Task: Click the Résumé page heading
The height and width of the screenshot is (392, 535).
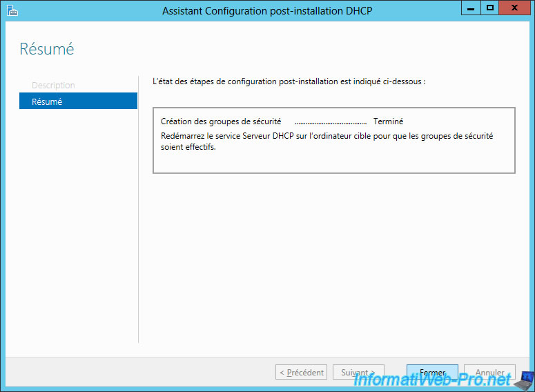Action: pyautogui.click(x=47, y=49)
